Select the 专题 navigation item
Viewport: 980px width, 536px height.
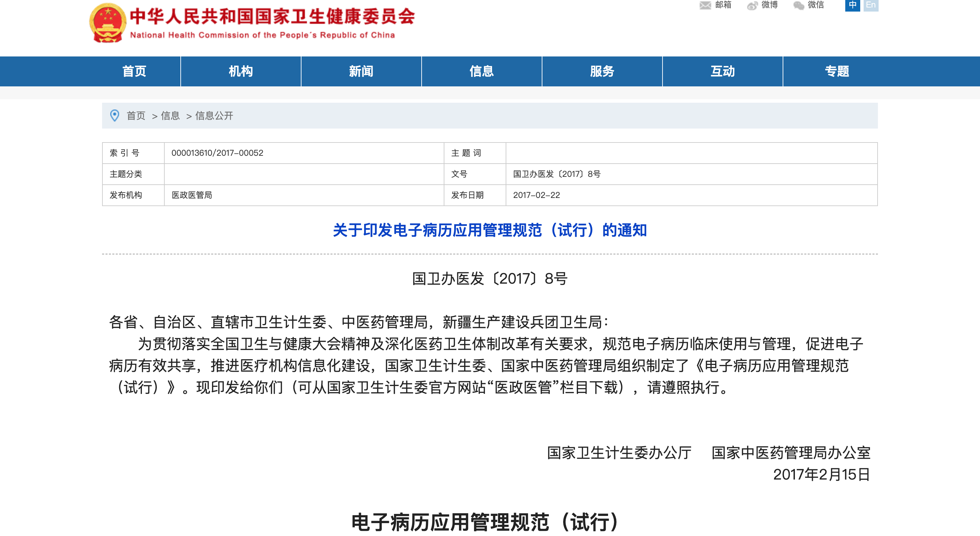tap(837, 71)
